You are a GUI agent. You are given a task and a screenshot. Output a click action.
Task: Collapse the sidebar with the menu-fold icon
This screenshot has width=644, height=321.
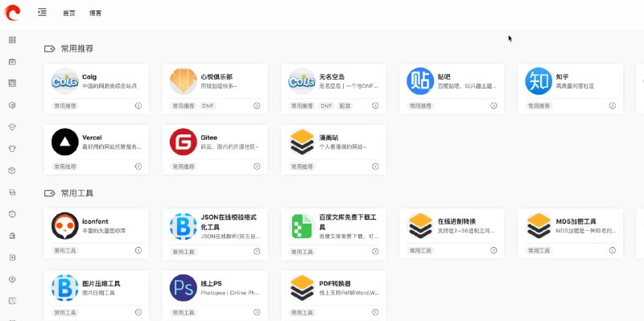coord(42,12)
